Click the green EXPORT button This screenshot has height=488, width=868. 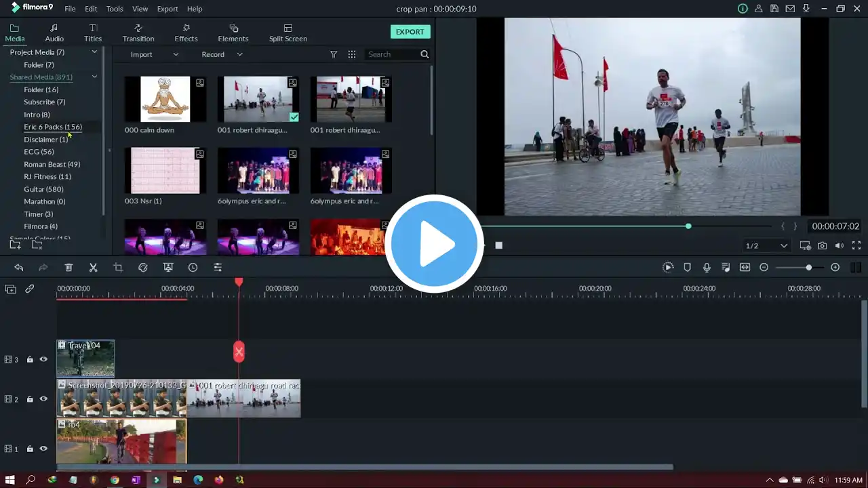(x=410, y=32)
